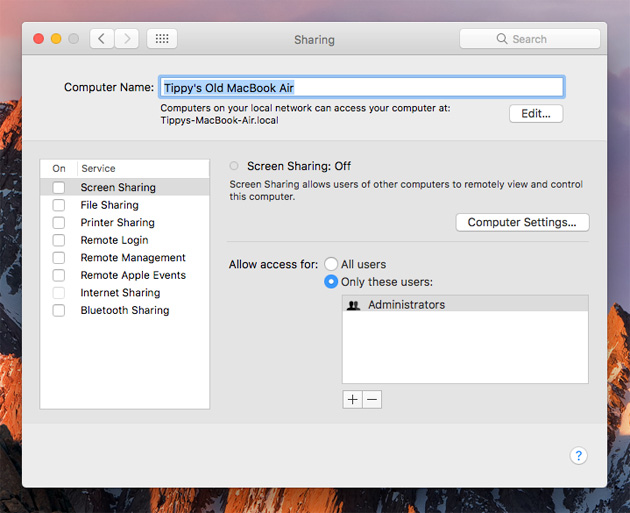Select the All users radio button
Screen dimensions: 630x513
click(x=331, y=264)
